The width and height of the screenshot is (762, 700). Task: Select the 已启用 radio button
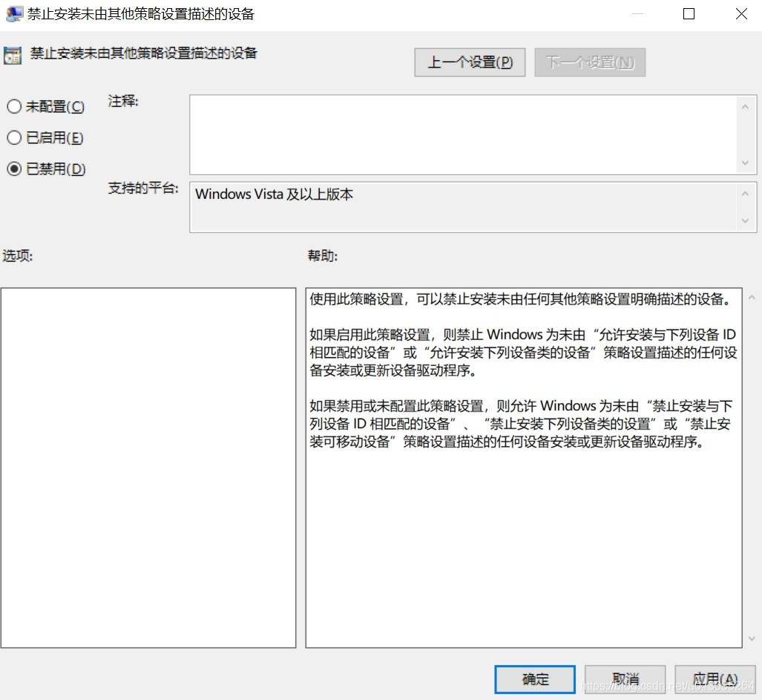point(14,138)
